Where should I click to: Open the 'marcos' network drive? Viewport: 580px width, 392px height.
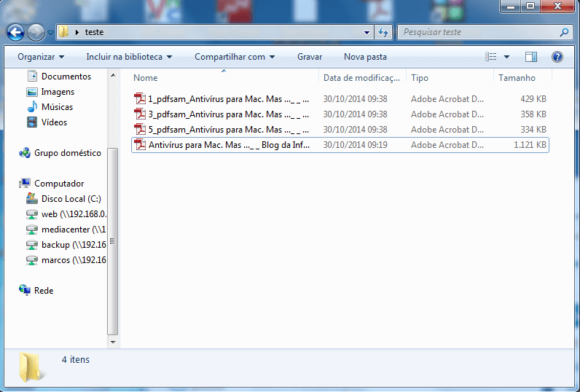pos(74,260)
